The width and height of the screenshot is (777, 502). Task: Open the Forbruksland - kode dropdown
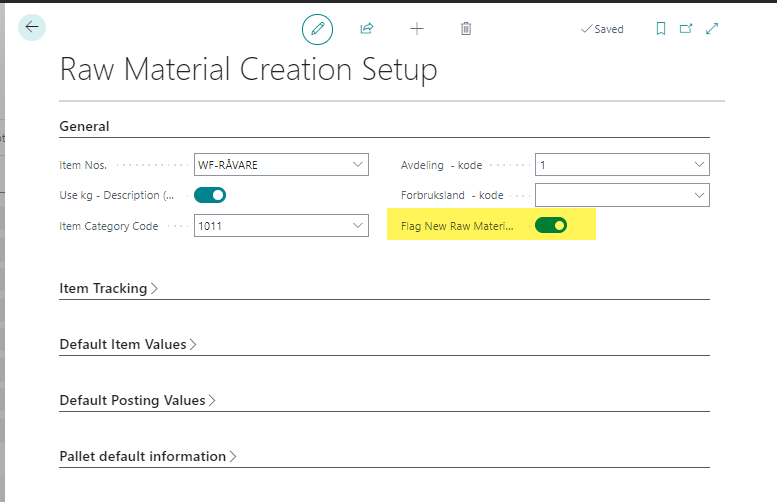[698, 195]
